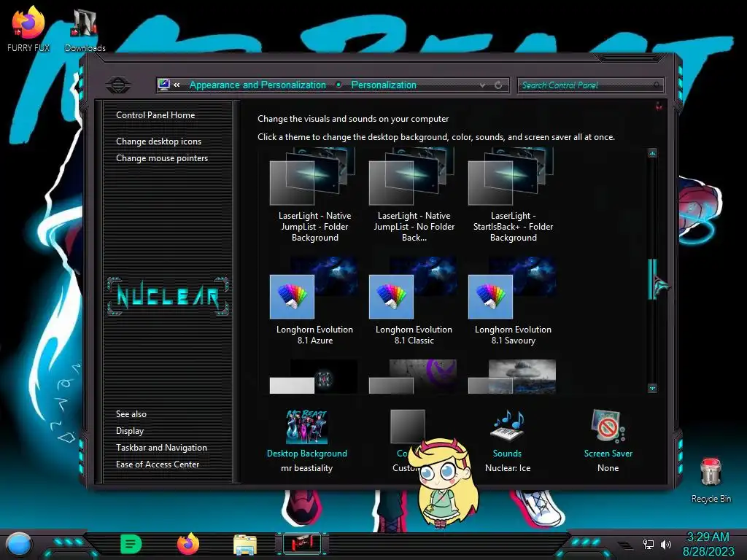The width and height of the screenshot is (747, 560).
Task: Click the help icon in the window corner
Action: (x=659, y=106)
